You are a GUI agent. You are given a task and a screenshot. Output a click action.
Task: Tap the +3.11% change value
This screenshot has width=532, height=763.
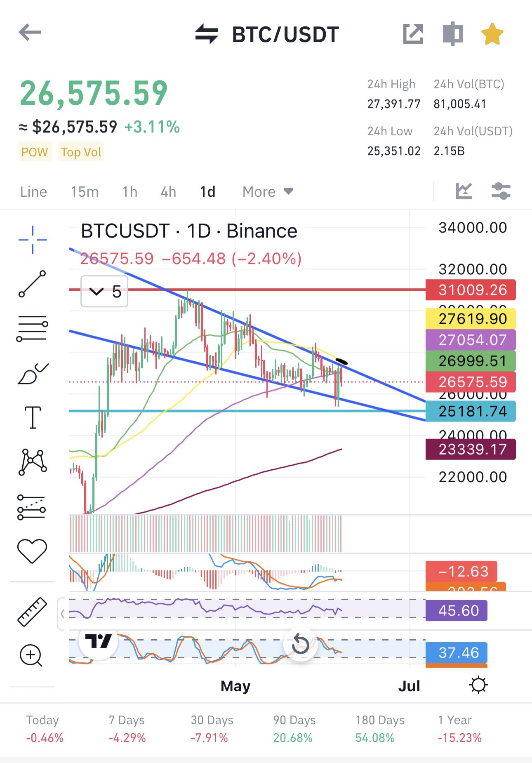(x=152, y=127)
